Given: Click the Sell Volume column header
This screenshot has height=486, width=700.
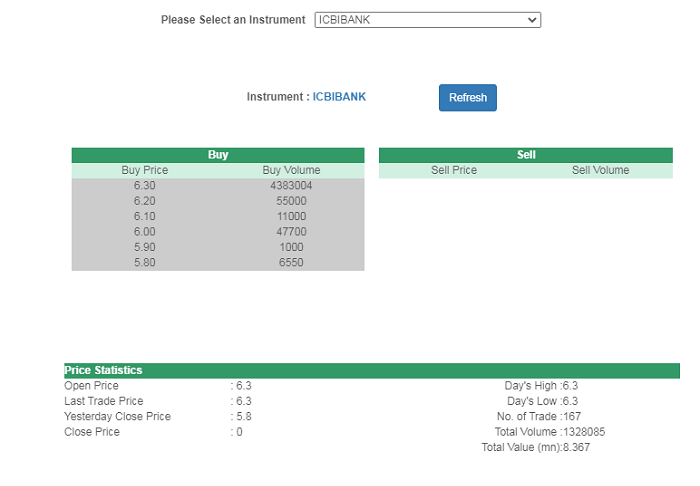Looking at the screenshot, I should (600, 170).
